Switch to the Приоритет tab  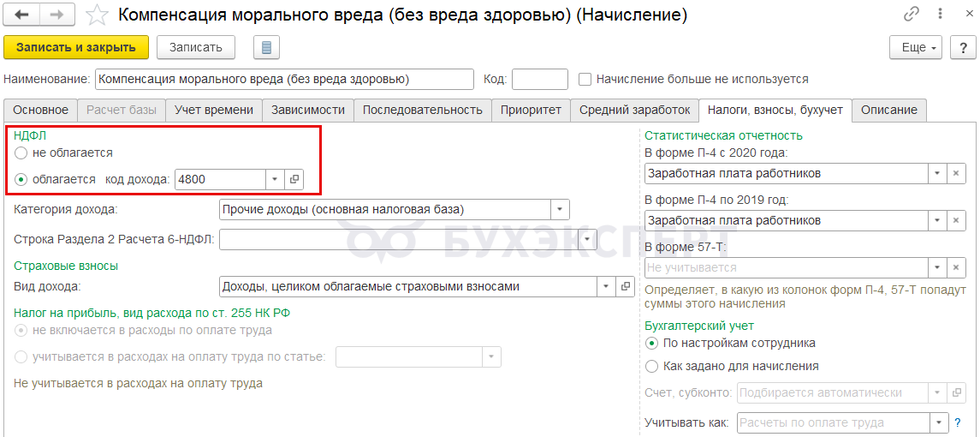531,111
